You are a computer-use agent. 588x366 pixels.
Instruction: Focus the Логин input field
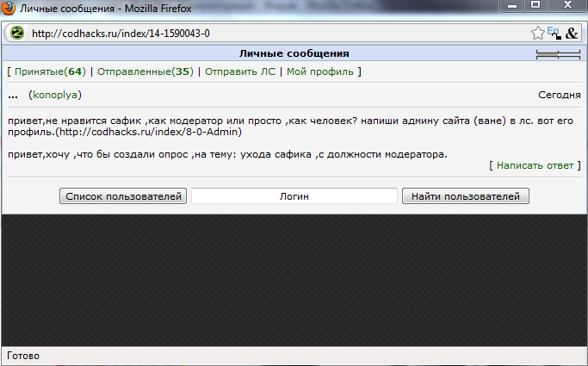point(294,196)
